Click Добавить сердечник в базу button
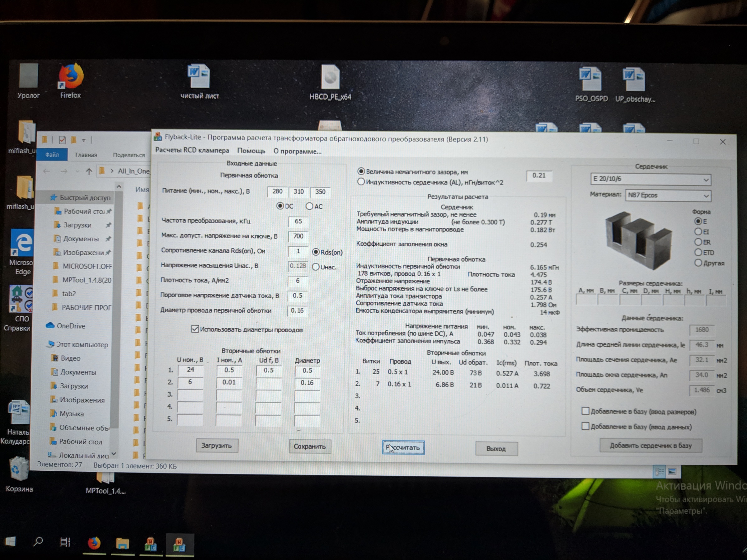The image size is (747, 560). (651, 446)
